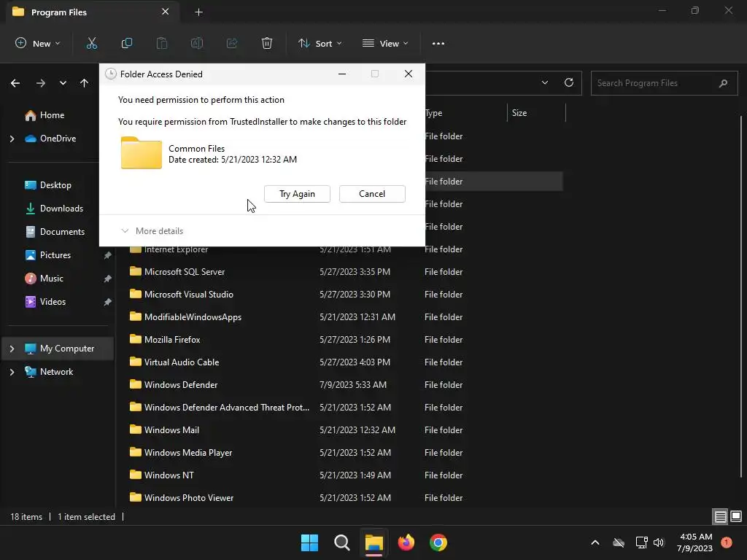Click the network tray icon
747x560 pixels.
pyautogui.click(x=641, y=542)
